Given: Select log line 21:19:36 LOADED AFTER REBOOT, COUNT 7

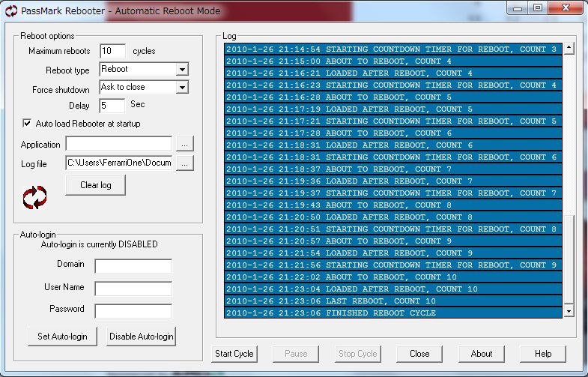Looking at the screenshot, I should tap(393, 181).
